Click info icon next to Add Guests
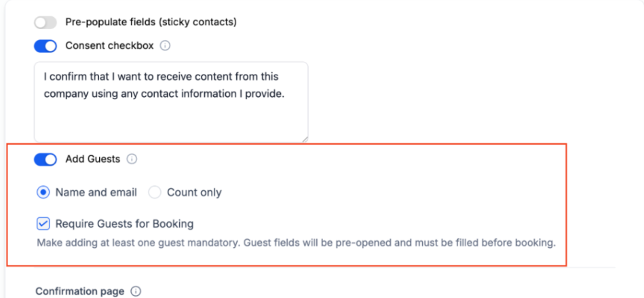 [x=132, y=160]
